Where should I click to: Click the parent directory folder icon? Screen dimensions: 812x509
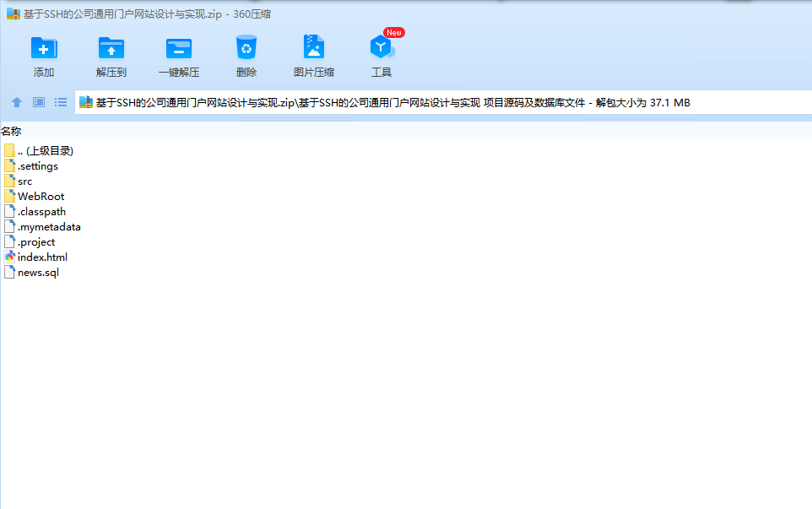coord(9,150)
